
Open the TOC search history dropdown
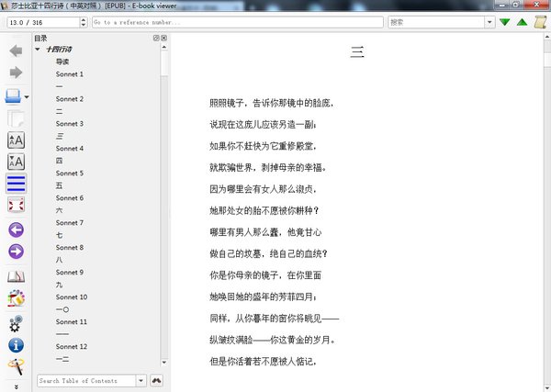click(x=141, y=381)
